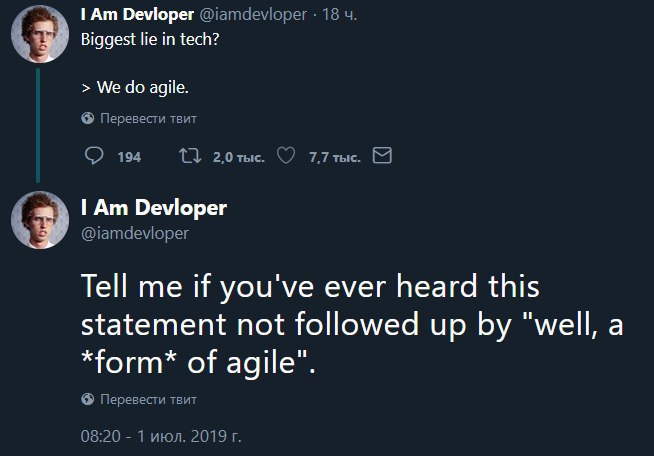
Task: Share tweet via the envelope icon
Action: pyautogui.click(x=382, y=156)
